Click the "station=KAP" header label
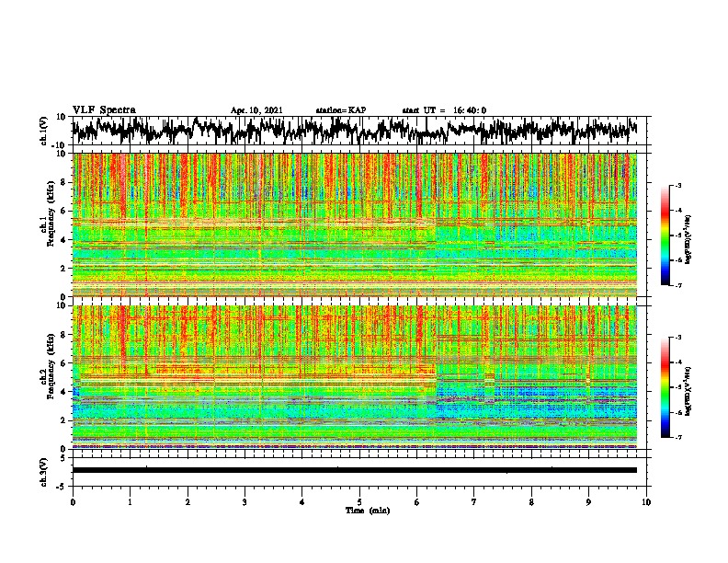Image resolution: width=728 pixels, height=563 pixels. (x=341, y=110)
